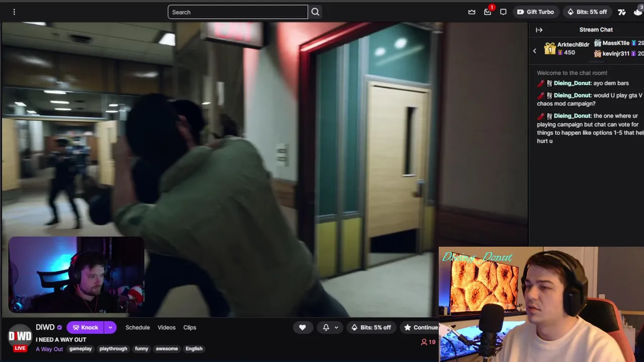Open the A Way Out game link
The image size is (644, 362).
pos(49,349)
